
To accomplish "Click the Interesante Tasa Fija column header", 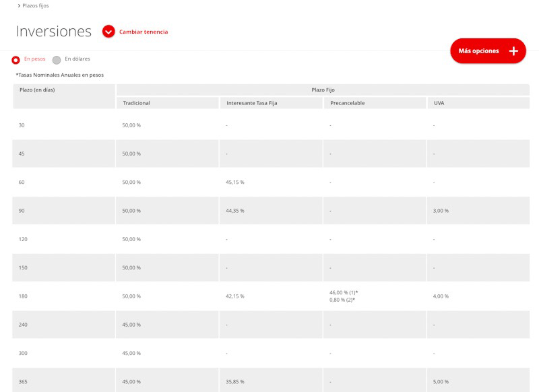I will coord(252,103).
